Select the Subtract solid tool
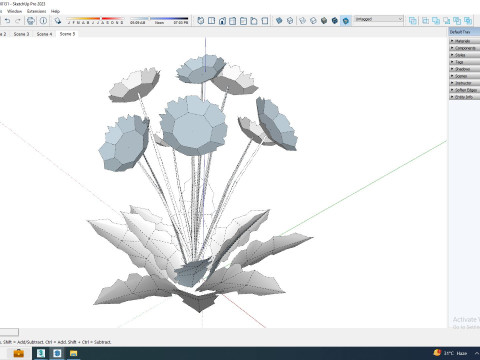Screen dimensions: 480x360 447,21
